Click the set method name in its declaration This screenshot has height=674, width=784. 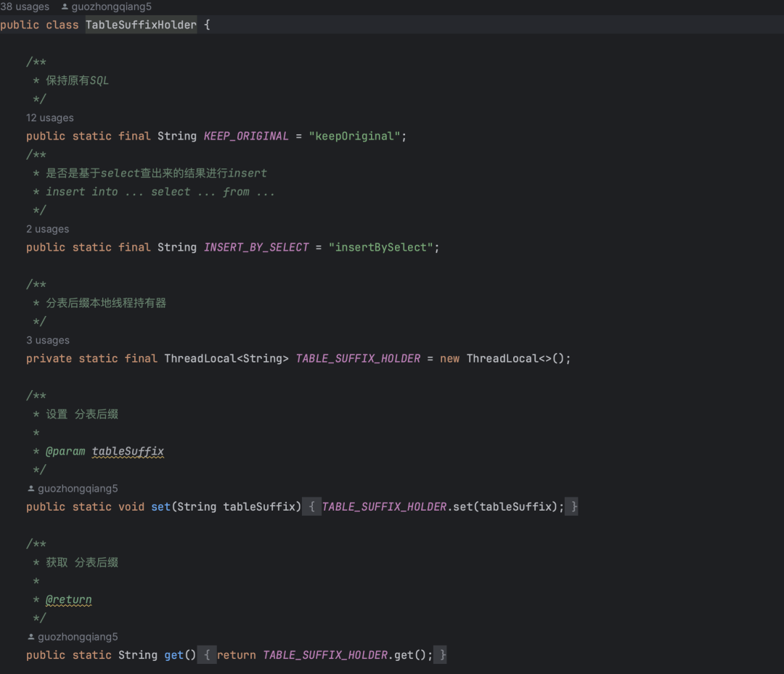(161, 506)
